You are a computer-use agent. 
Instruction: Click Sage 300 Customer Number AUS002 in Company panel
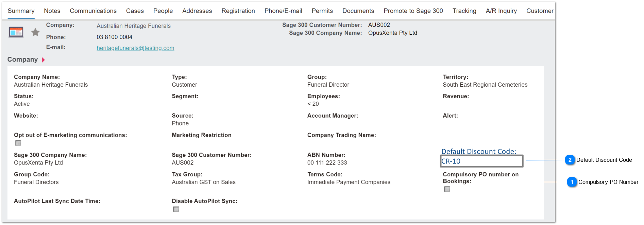(x=183, y=163)
